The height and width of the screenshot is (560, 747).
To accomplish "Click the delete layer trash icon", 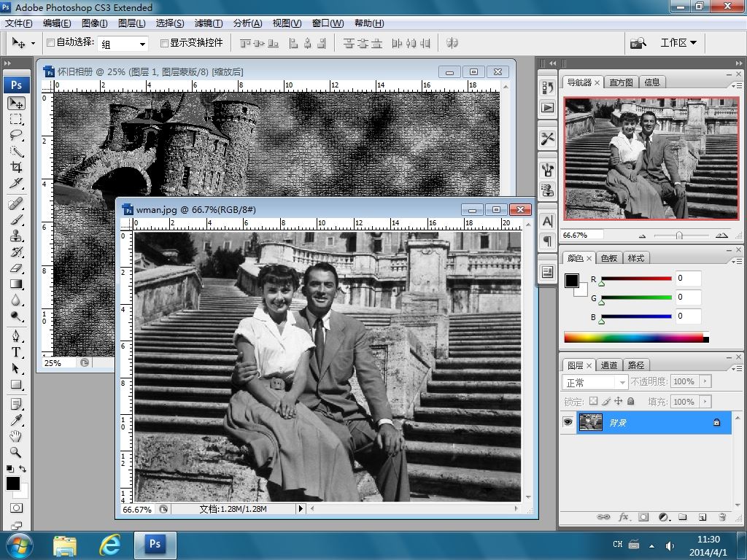I will [721, 517].
